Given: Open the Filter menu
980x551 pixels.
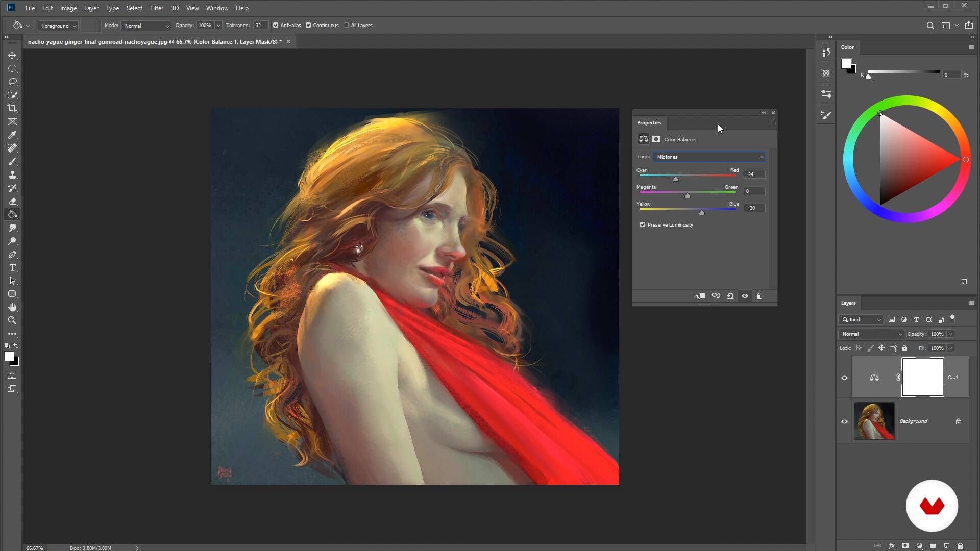Looking at the screenshot, I should point(157,8).
